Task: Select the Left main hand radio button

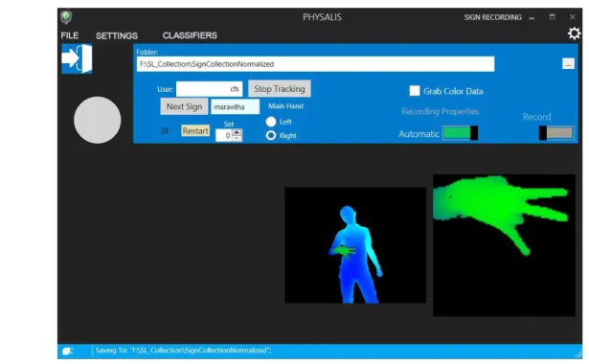Action: point(271,122)
